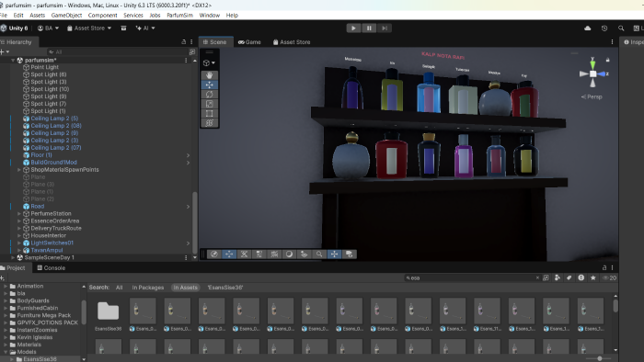The height and width of the screenshot is (362, 644).
Task: Toggle the Project panel lock
Action: point(604,267)
